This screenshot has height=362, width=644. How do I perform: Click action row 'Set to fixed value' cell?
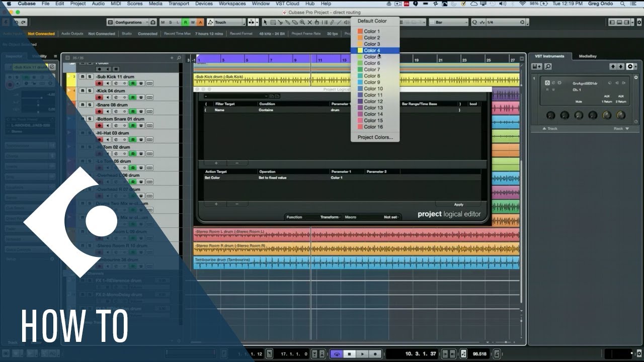point(273,177)
